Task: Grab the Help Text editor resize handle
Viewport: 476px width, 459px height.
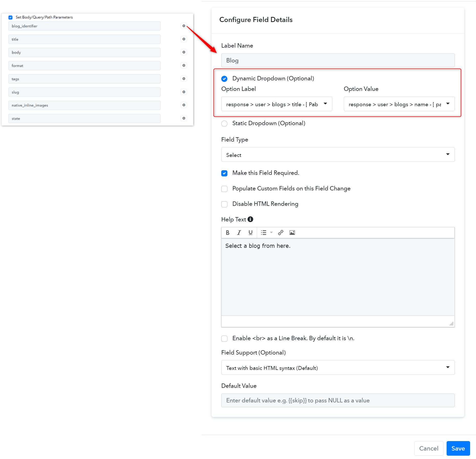Action: [451, 324]
